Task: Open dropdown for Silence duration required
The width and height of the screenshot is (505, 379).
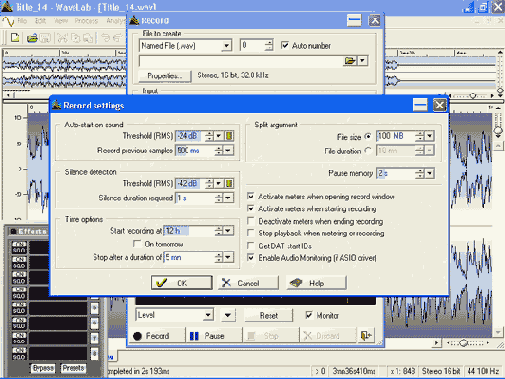Action: 228,198
